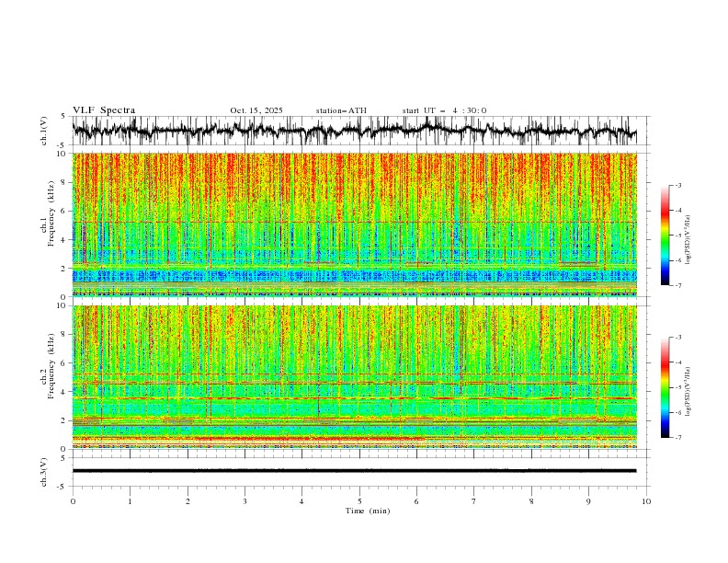Click the '-3' label on upper colorbar

click(x=678, y=186)
